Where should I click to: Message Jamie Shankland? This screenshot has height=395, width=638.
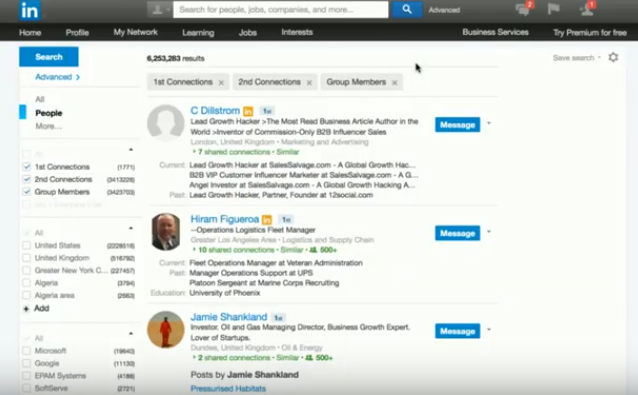click(x=457, y=331)
